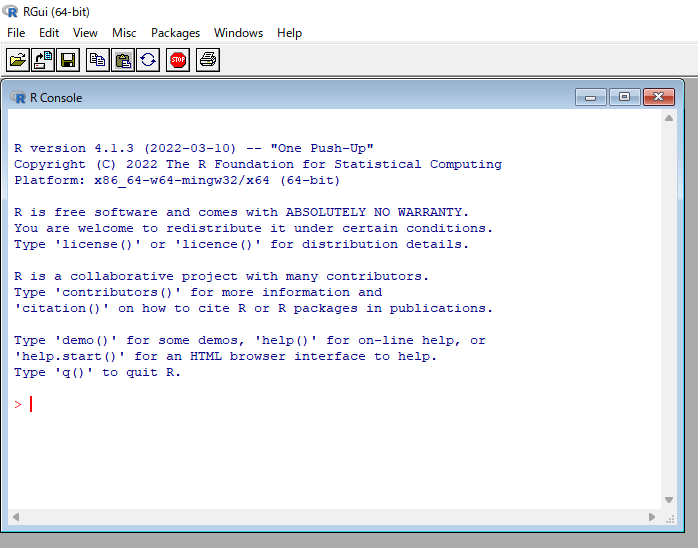Click the Open script folder icon
This screenshot has width=698, height=548.
(x=18, y=60)
